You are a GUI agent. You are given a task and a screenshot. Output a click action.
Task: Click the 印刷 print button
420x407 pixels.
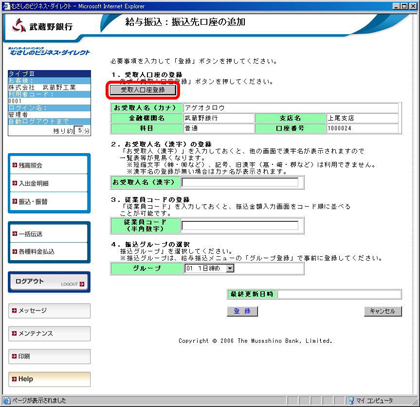(x=49, y=356)
